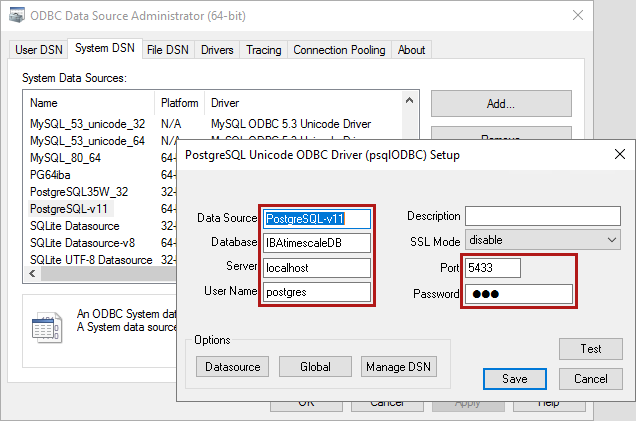Click the User Name field with postgres
This screenshot has height=421, width=636.
[x=317, y=292]
